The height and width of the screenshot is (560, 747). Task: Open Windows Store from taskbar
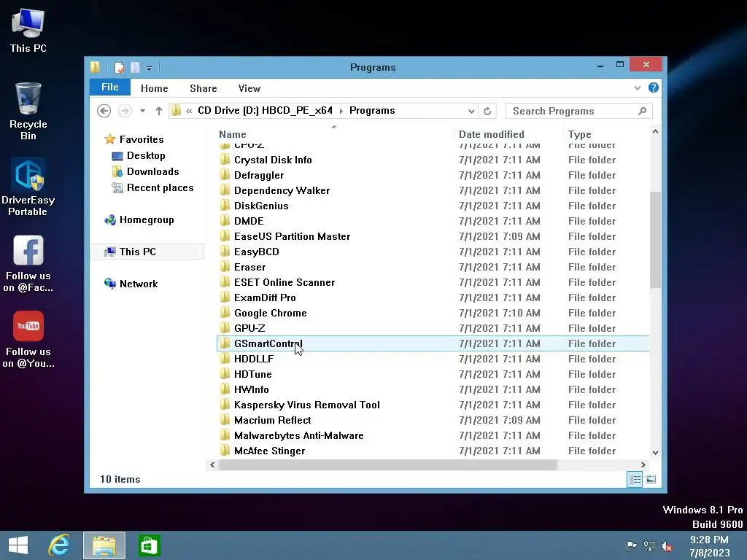pyautogui.click(x=149, y=545)
